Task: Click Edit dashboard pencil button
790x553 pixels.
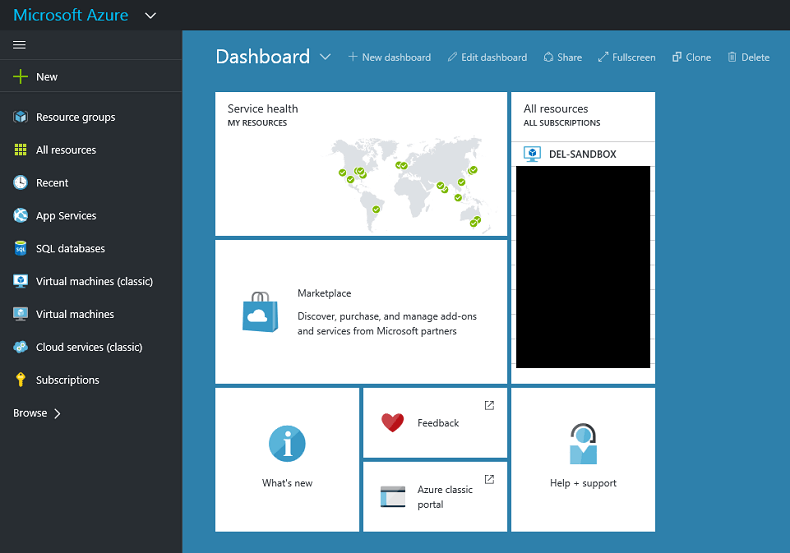Action: pos(487,57)
